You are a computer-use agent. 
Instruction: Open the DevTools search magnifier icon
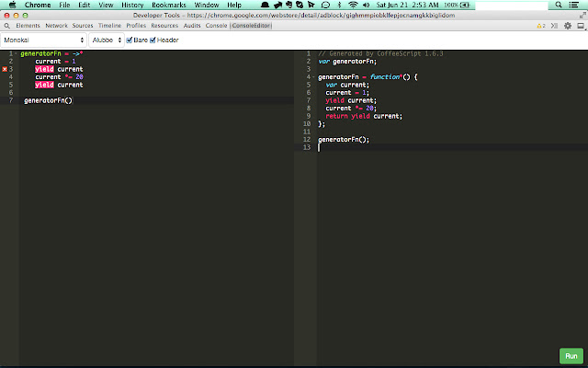[6, 26]
